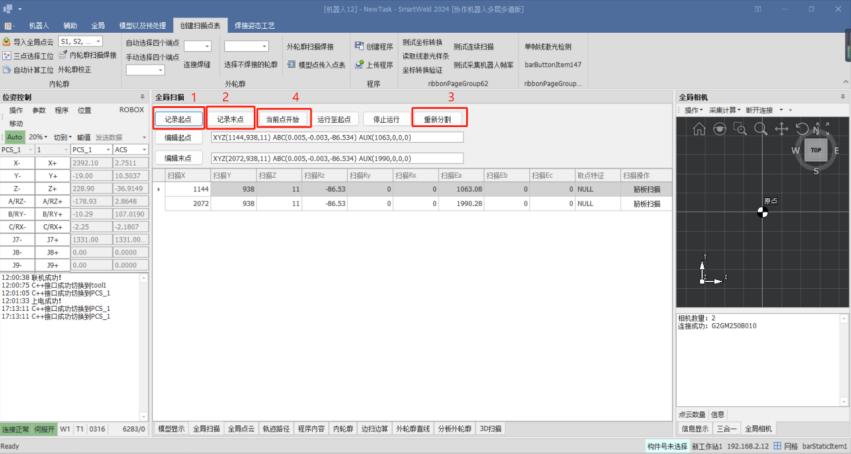This screenshot has width=851, height=454.
Task: Toggle the 闭超开 status indicator at bottom left
Action: (44, 429)
